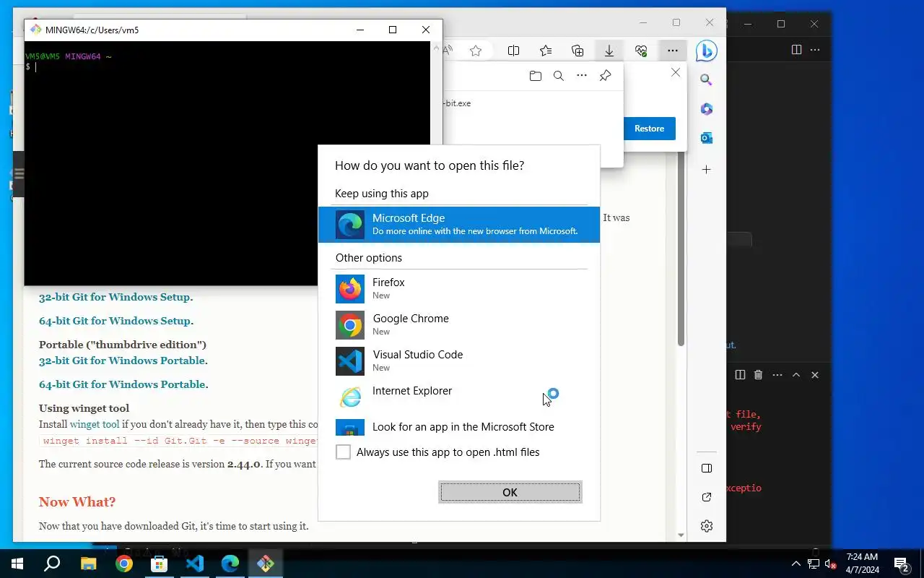Open Windows search from the taskbar
Image resolution: width=924 pixels, height=578 pixels.
(52, 564)
